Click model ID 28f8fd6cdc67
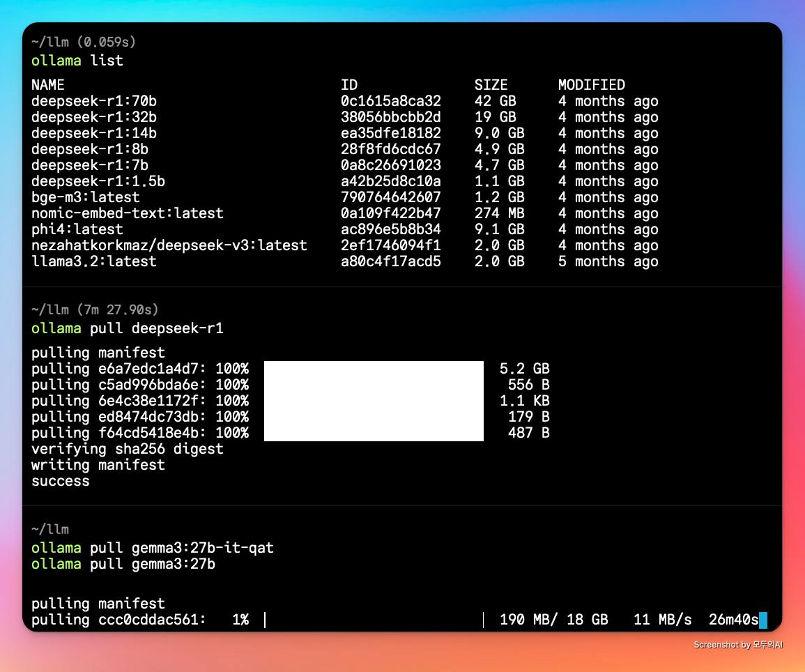 point(391,149)
